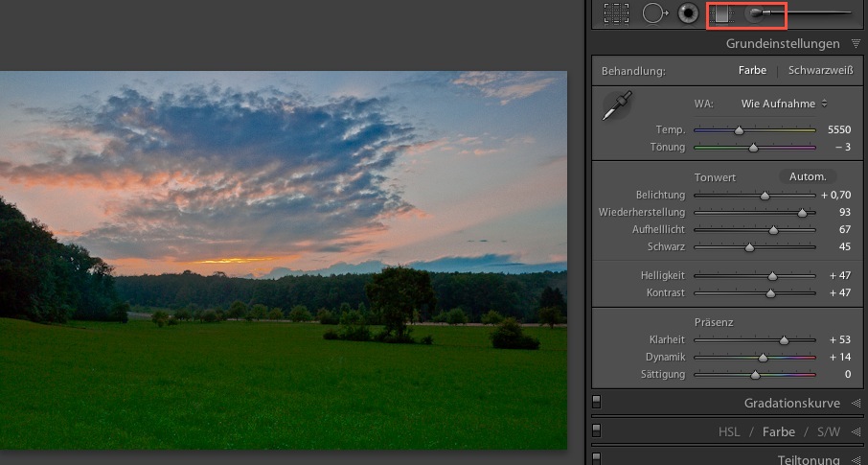
Task: Toggle the HSL / Farbe panel switch
Action: 596,431
